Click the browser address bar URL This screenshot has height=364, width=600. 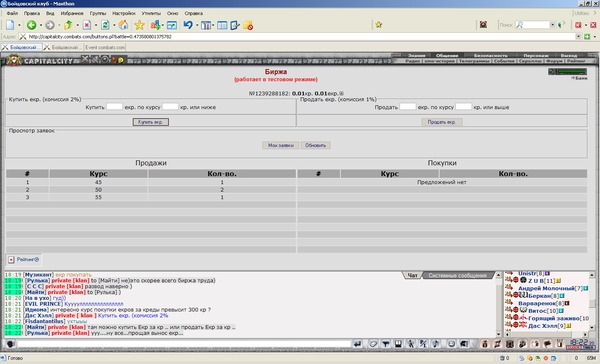pyautogui.click(x=100, y=37)
